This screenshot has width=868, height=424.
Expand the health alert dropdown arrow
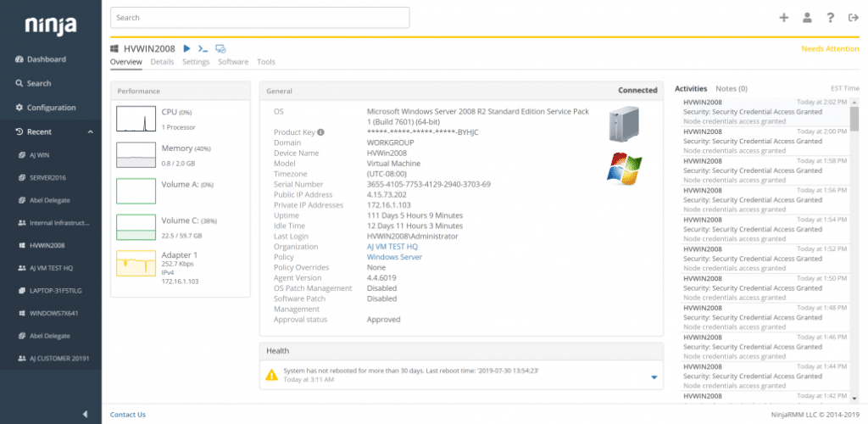click(x=654, y=377)
